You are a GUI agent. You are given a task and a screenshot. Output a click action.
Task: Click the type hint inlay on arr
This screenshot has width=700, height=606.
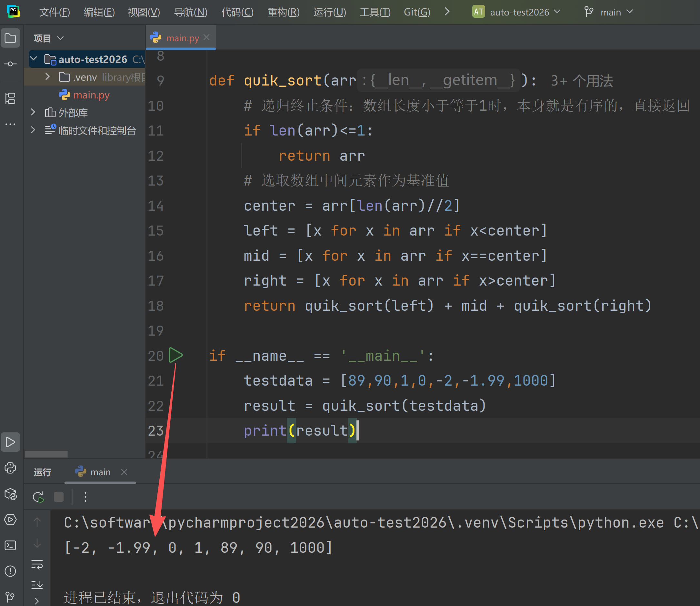pos(438,80)
